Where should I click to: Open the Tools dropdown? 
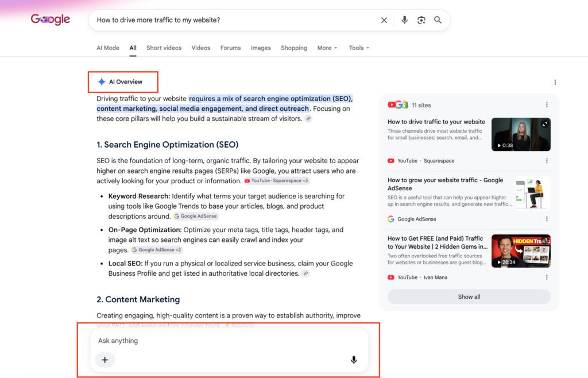coord(359,48)
